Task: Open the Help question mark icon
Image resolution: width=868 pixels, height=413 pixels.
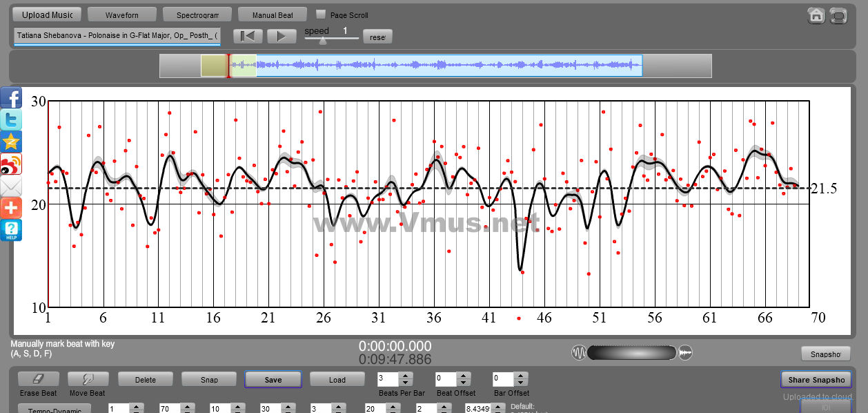Action: (11, 230)
